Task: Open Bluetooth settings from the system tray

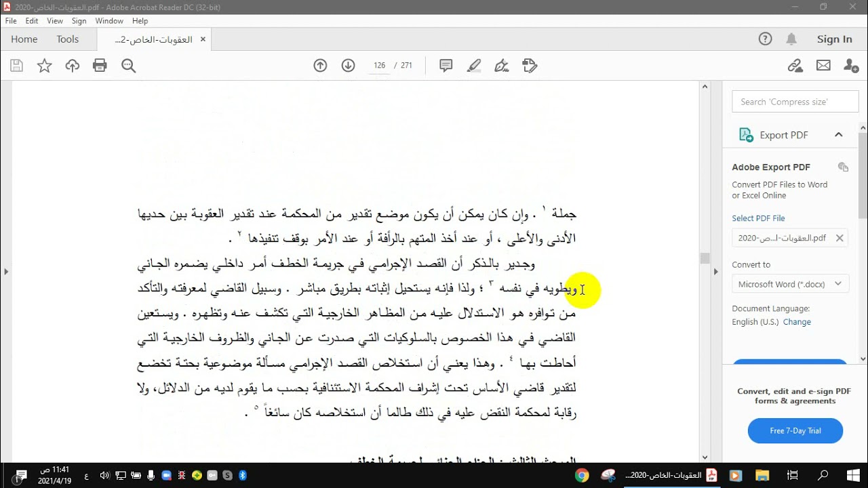Action: (243, 476)
